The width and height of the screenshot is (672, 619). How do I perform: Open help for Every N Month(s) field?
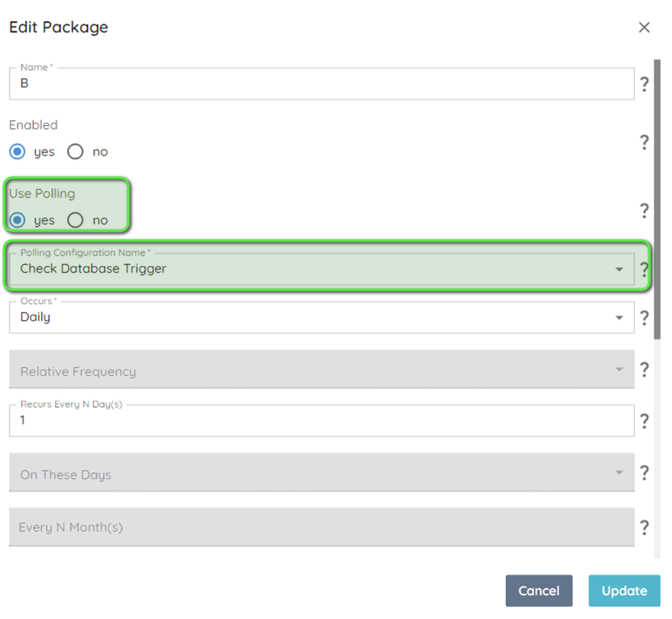(x=644, y=528)
